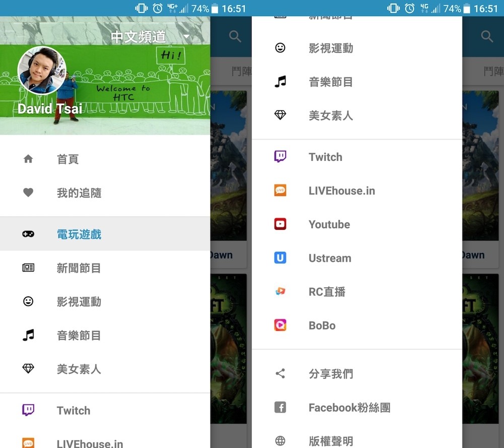Viewport: 504px width, 448px height.
Task: Tap LIVEhouse.in icon in left drawer
Action: tap(28, 443)
